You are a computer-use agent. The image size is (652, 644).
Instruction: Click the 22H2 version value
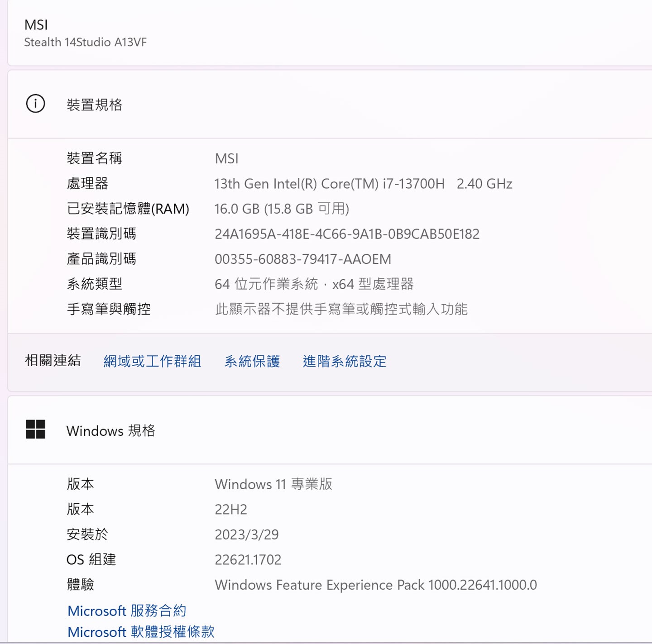pyautogui.click(x=231, y=510)
